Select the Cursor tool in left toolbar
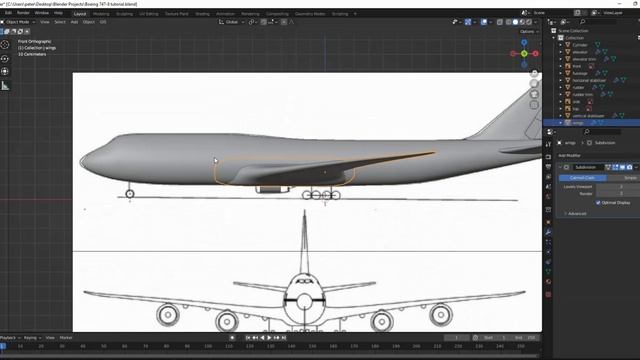Image resolution: width=640 pixels, height=360 pixels. click(x=5, y=44)
